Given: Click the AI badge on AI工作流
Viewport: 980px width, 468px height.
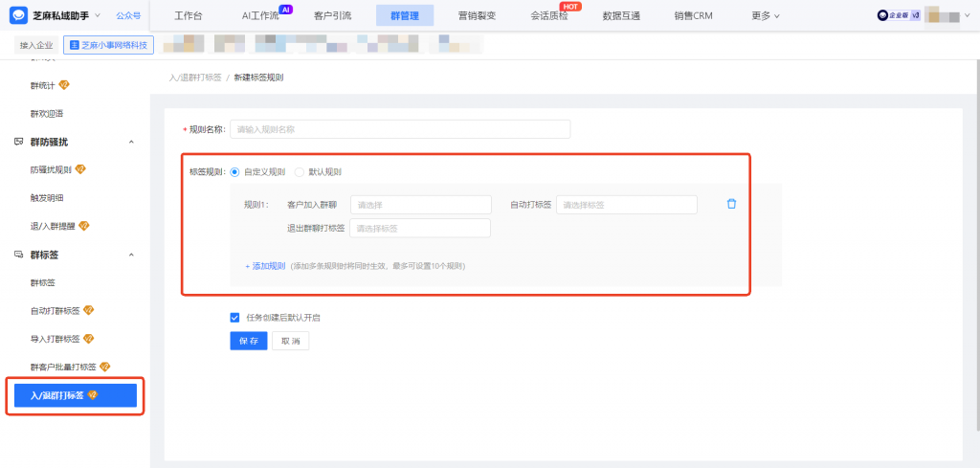Looking at the screenshot, I should pos(285,10).
